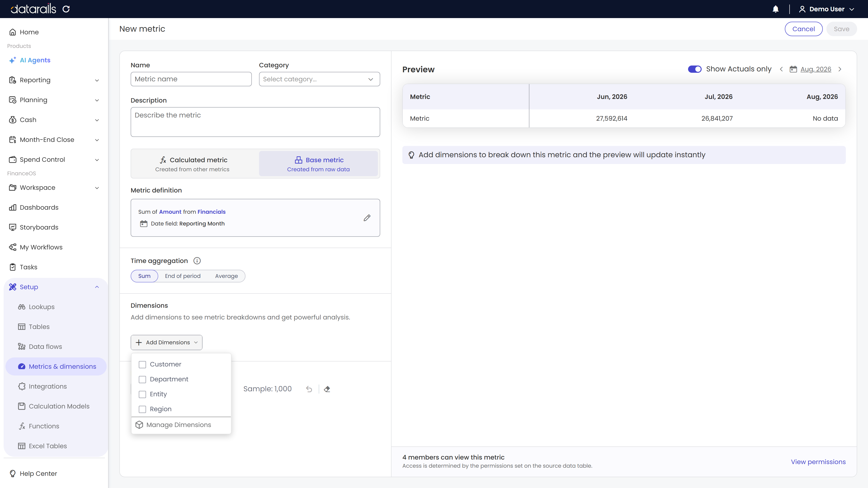The width and height of the screenshot is (868, 488).
Task: Click the Home icon in sidebar
Action: 12,32
